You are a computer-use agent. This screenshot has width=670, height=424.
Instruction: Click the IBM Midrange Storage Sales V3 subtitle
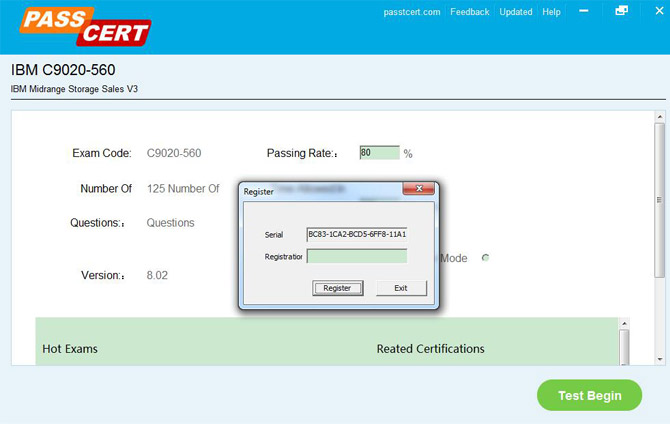pos(74,89)
